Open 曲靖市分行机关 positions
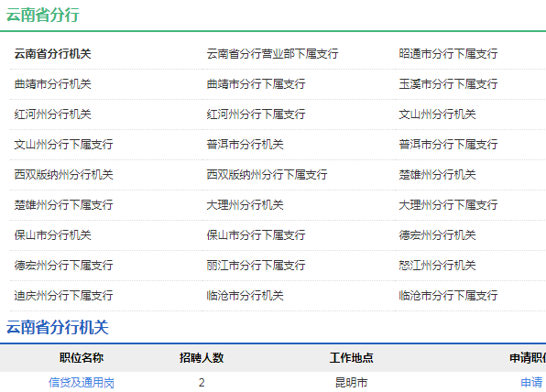 52,84
